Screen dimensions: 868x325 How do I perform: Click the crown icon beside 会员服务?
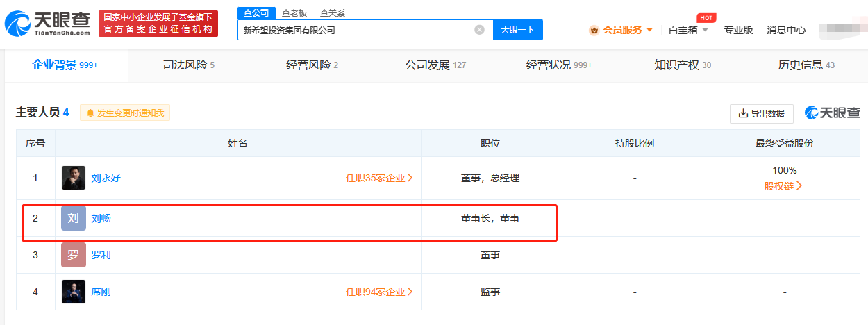tap(594, 30)
